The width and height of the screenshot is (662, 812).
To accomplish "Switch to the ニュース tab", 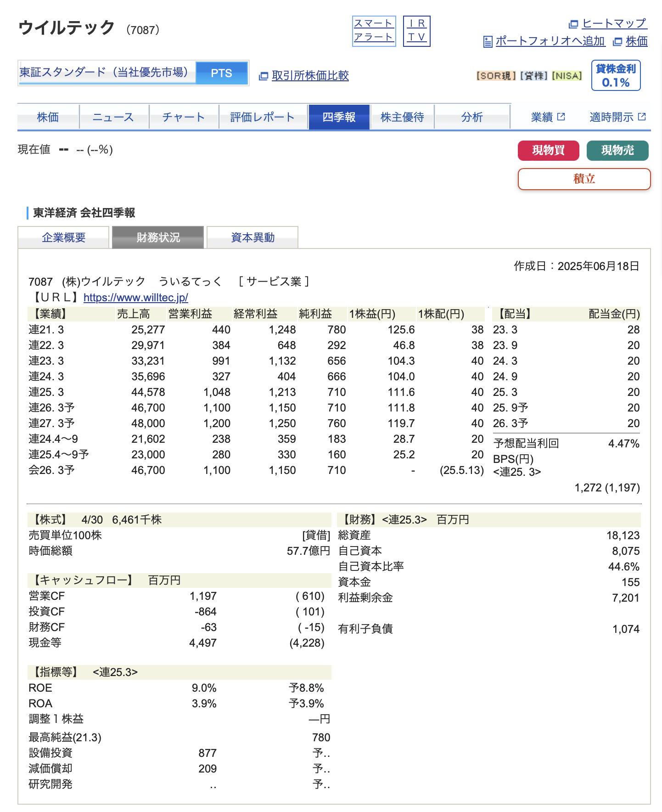I will coord(113,117).
